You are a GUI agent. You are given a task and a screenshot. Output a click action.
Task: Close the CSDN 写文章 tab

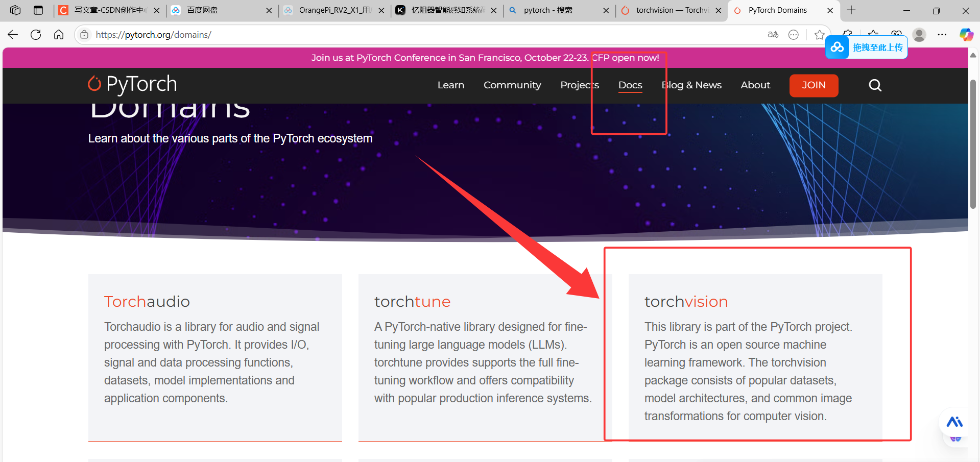coord(157,10)
